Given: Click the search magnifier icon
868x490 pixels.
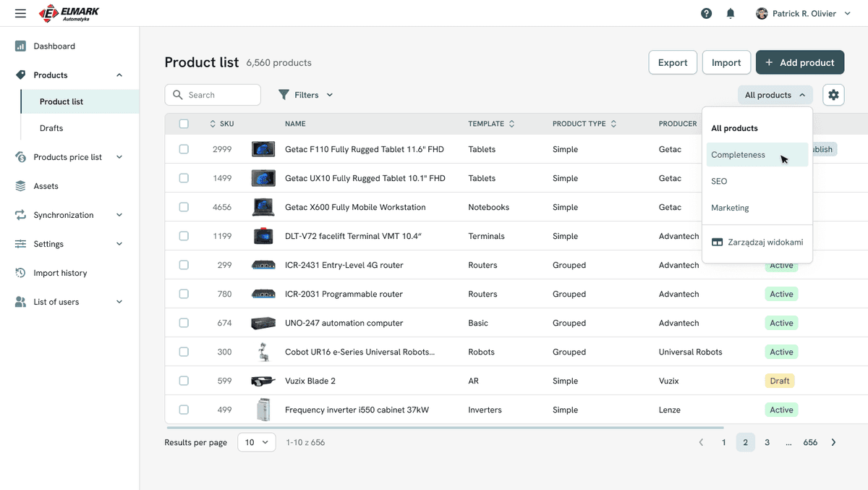Looking at the screenshot, I should [178, 95].
